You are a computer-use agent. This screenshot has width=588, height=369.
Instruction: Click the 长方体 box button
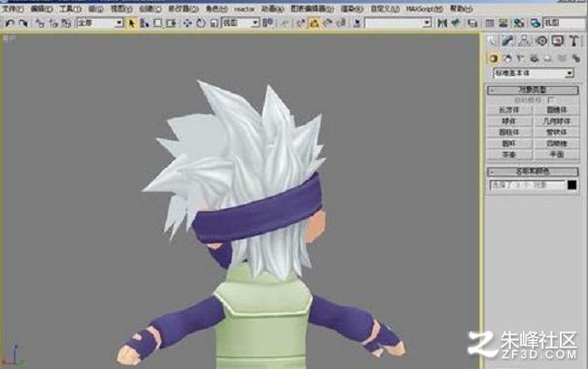pyautogui.click(x=509, y=109)
